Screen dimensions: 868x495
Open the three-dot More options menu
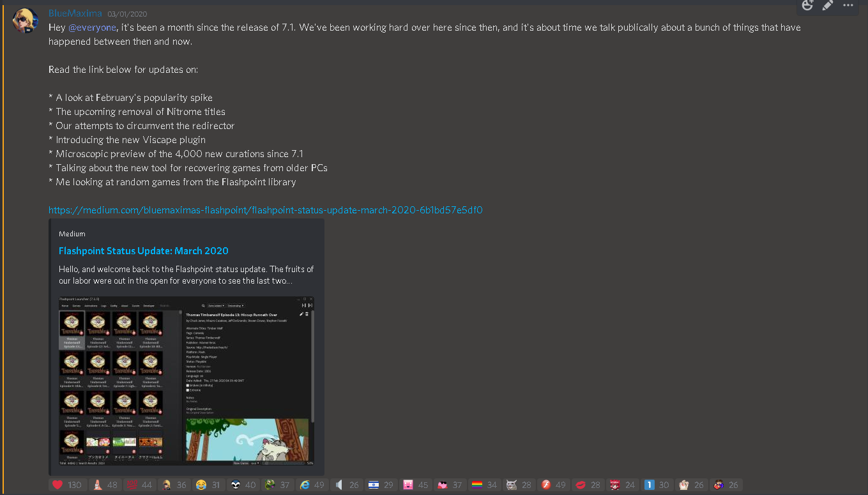click(x=848, y=6)
